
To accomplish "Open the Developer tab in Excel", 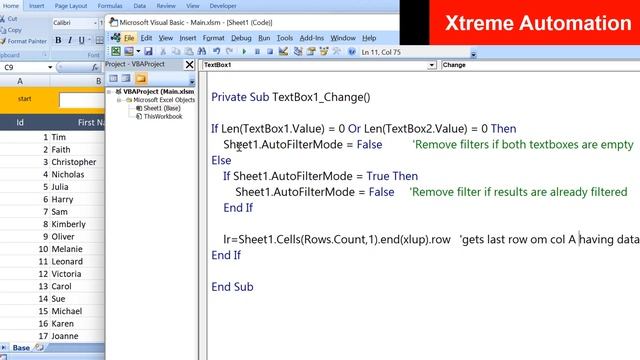I will pos(223,6).
